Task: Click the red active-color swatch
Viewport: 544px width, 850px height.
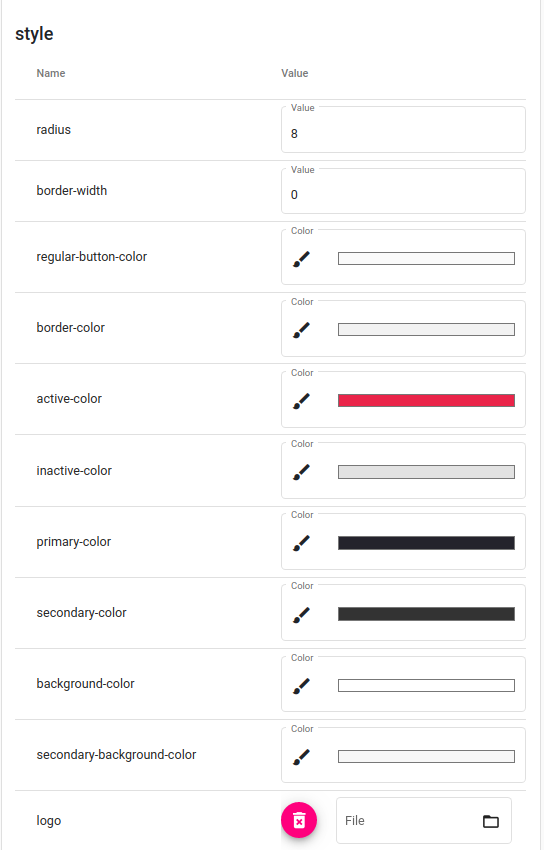Action: pos(426,401)
